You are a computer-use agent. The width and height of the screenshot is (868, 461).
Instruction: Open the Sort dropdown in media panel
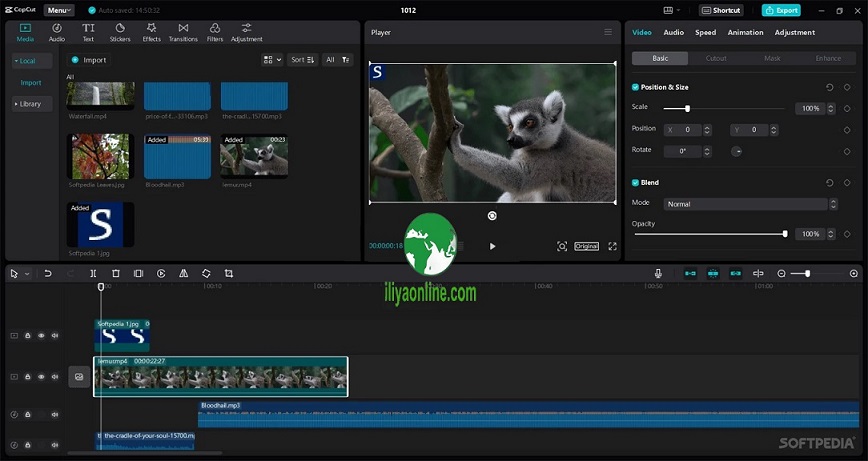[301, 60]
